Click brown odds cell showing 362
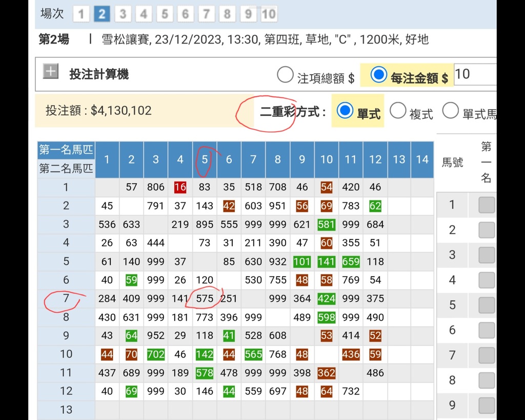 click(326, 373)
